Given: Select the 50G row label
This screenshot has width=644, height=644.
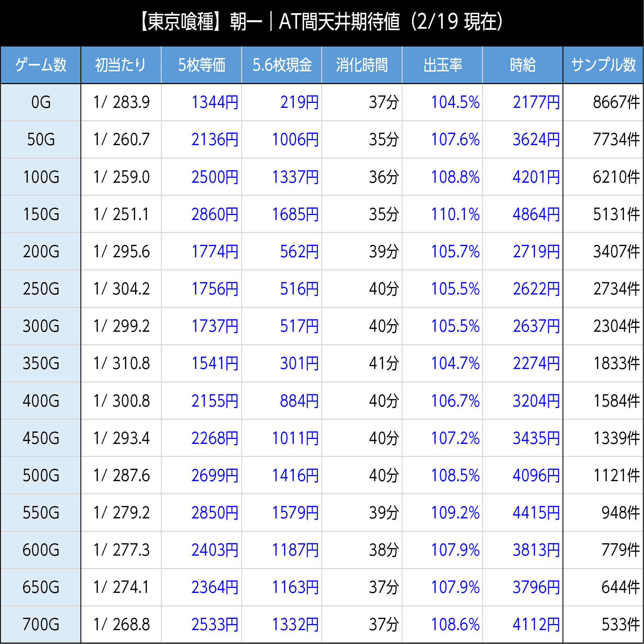Looking at the screenshot, I should [x=41, y=139].
